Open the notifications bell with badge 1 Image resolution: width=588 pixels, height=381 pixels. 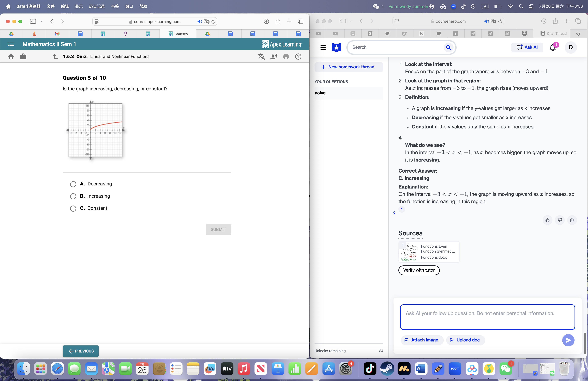pos(552,48)
